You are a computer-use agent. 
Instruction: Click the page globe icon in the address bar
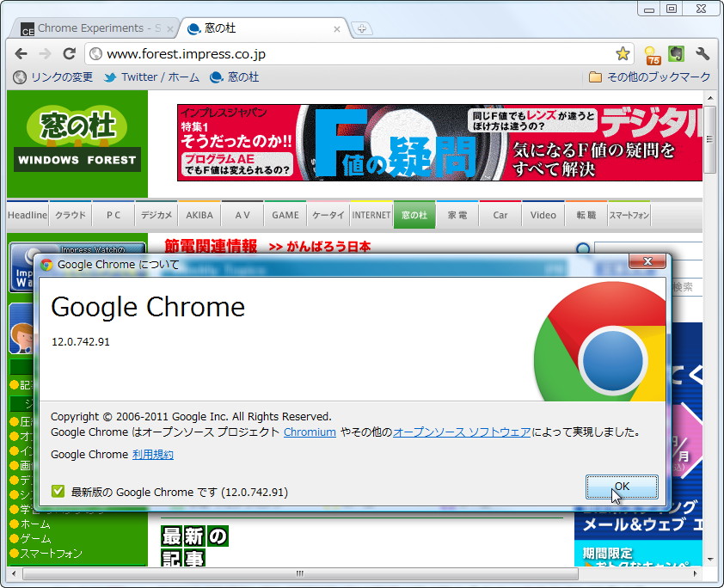coord(95,52)
